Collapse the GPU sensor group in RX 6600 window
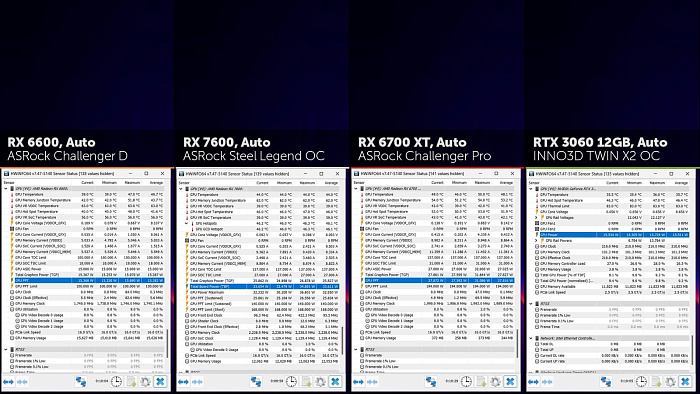Screen dimensions: 700x394 (6, 189)
